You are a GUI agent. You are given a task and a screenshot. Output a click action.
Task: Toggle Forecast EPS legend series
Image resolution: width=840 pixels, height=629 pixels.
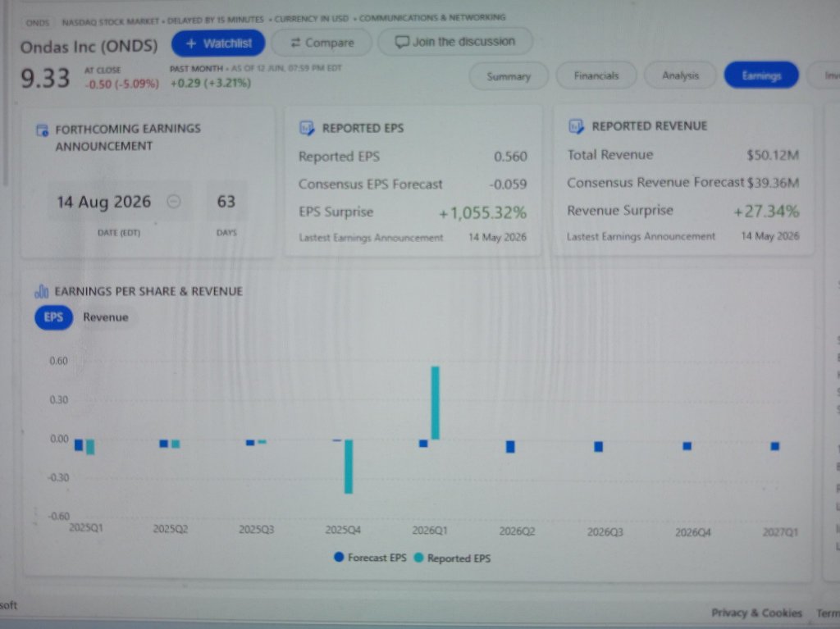tap(370, 557)
